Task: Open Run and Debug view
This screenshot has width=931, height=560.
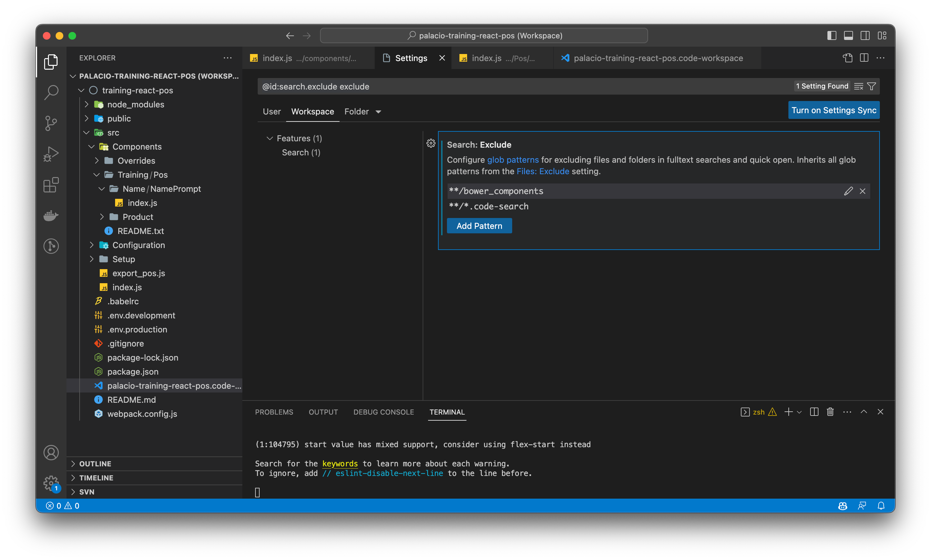Action: 51,154
